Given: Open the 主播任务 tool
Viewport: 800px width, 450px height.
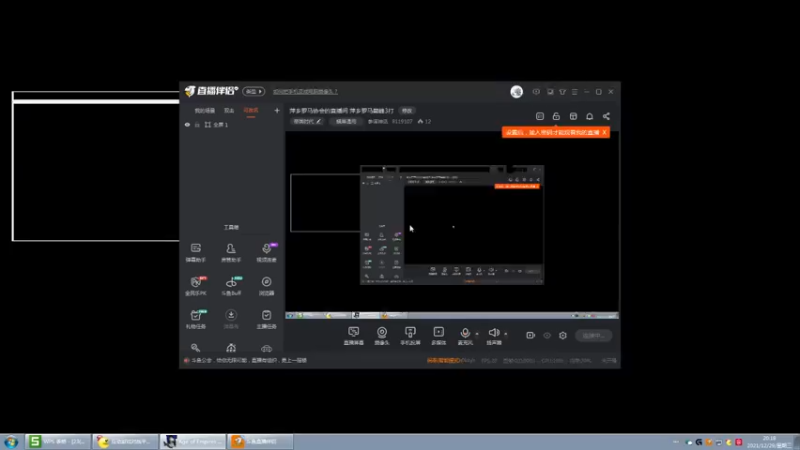Looking at the screenshot, I should coord(266,319).
